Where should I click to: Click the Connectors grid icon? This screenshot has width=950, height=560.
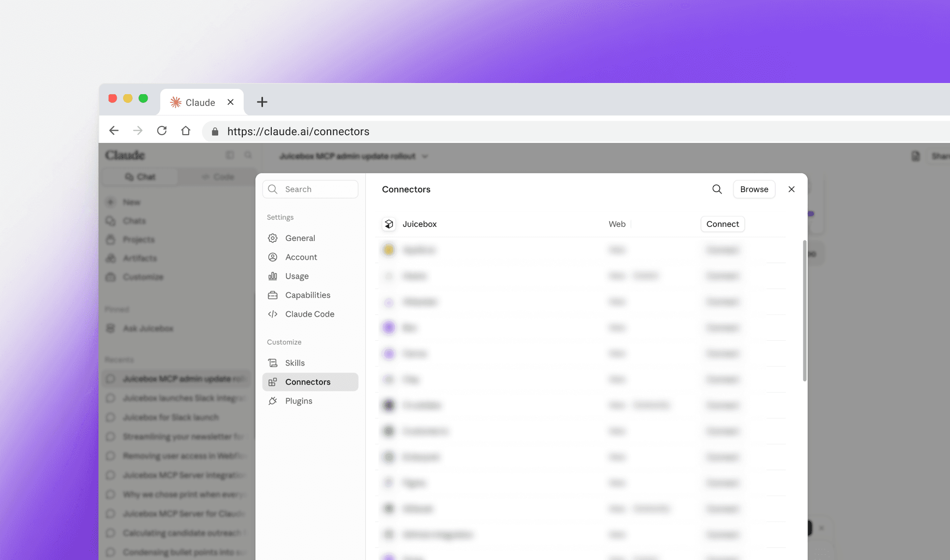pyautogui.click(x=273, y=382)
